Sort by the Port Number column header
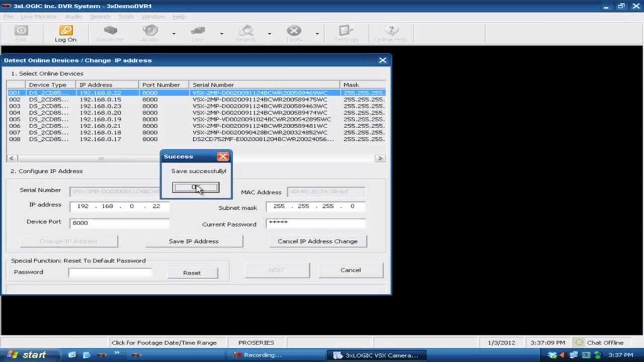 tap(164, 85)
